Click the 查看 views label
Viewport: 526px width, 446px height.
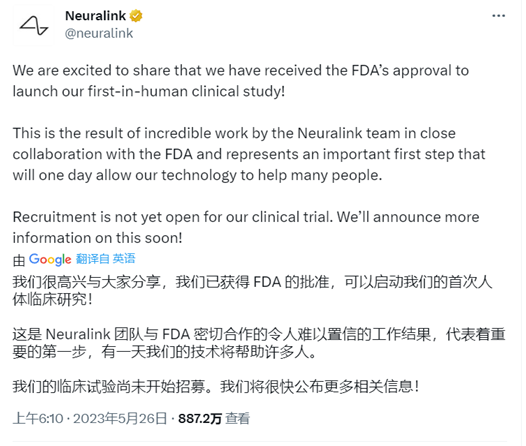coord(238,419)
